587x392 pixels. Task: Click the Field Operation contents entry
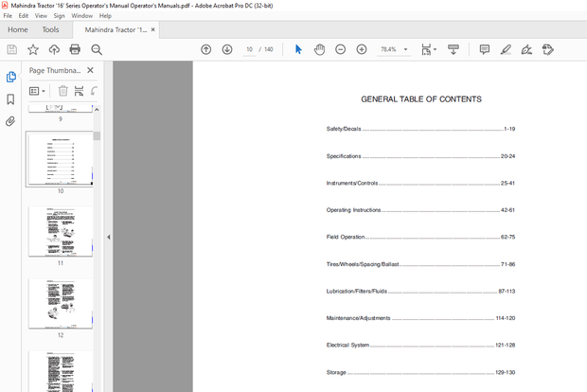420,237
